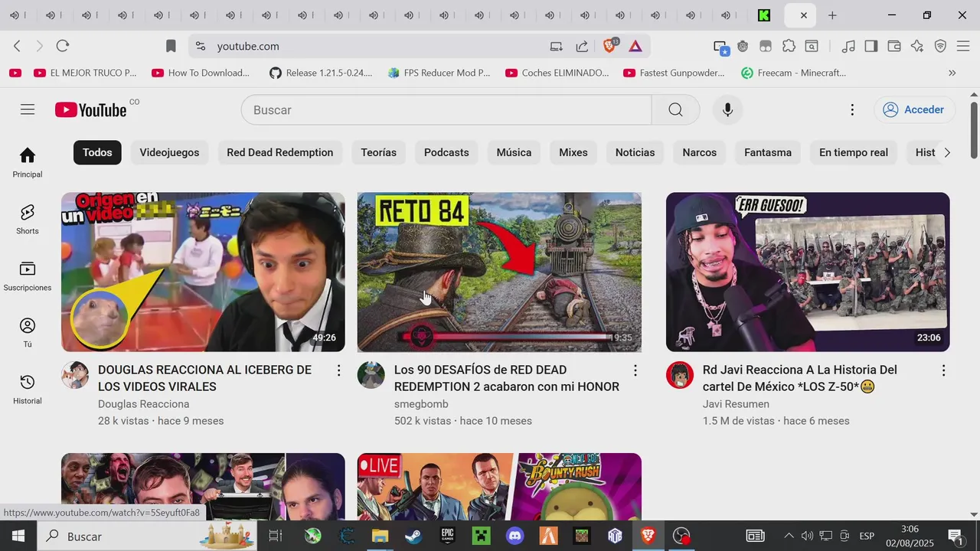Open title Rd Javi Reacciona A La Historia

(799, 378)
